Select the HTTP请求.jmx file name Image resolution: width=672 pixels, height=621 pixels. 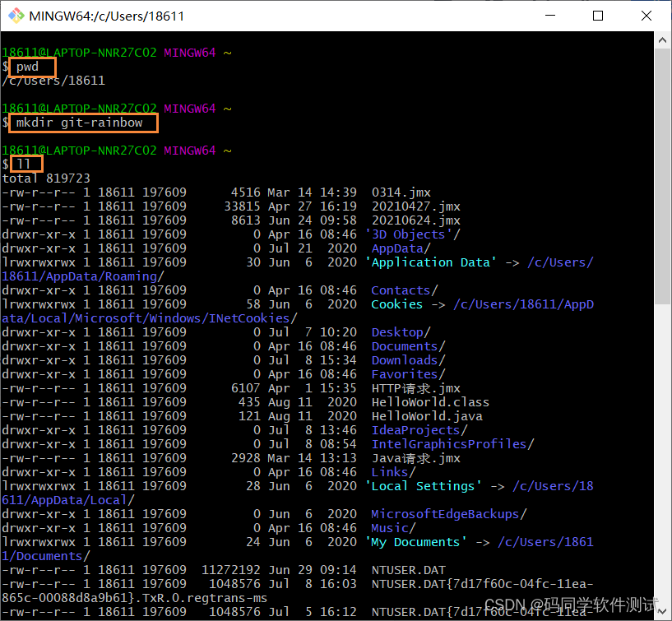point(415,388)
